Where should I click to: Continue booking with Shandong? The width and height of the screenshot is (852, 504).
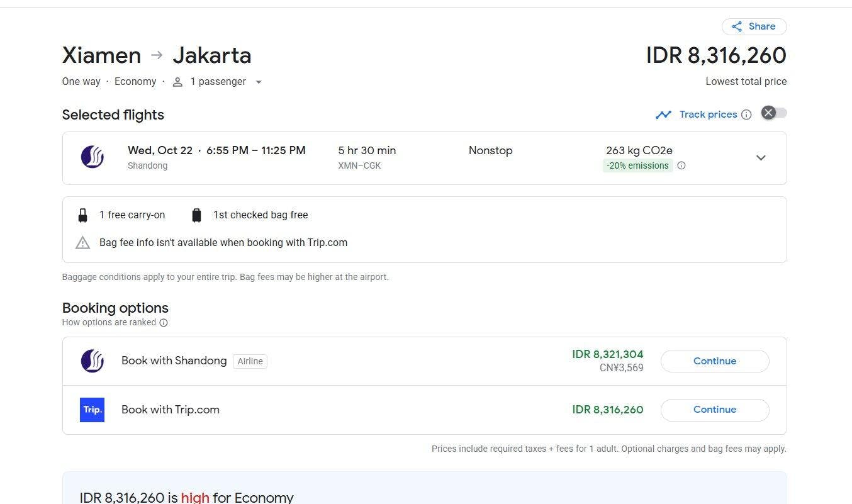click(x=714, y=361)
